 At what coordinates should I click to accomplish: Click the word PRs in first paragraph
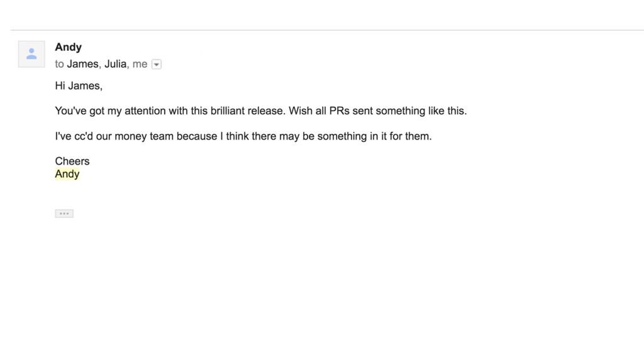339,111
